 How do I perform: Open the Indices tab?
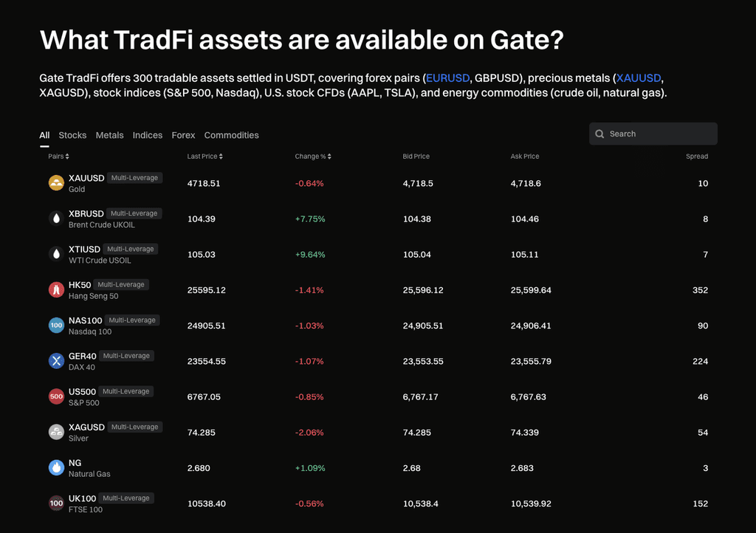coord(148,135)
